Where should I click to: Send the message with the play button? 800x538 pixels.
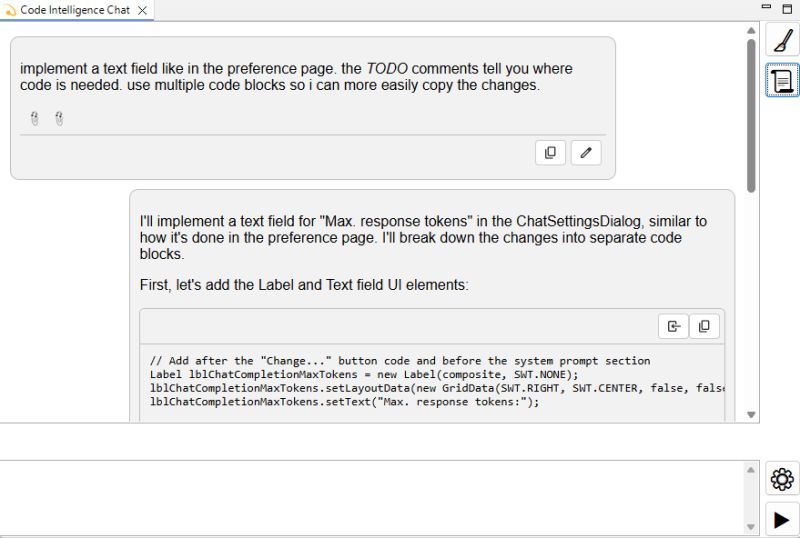(x=783, y=519)
